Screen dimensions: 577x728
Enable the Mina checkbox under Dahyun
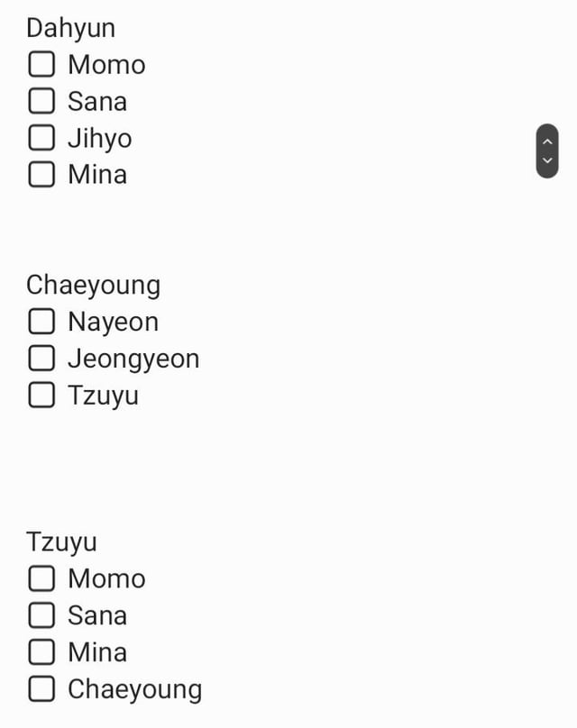click(x=41, y=175)
